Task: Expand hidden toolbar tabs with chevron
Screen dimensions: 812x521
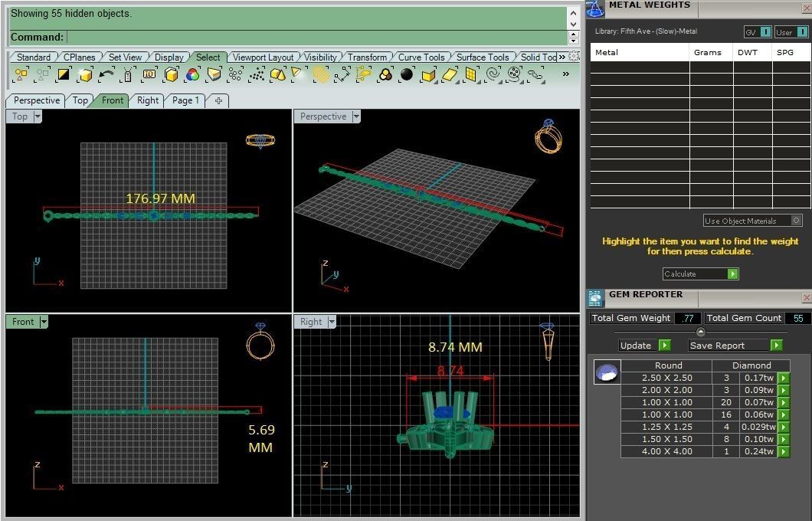Action: tap(562, 57)
